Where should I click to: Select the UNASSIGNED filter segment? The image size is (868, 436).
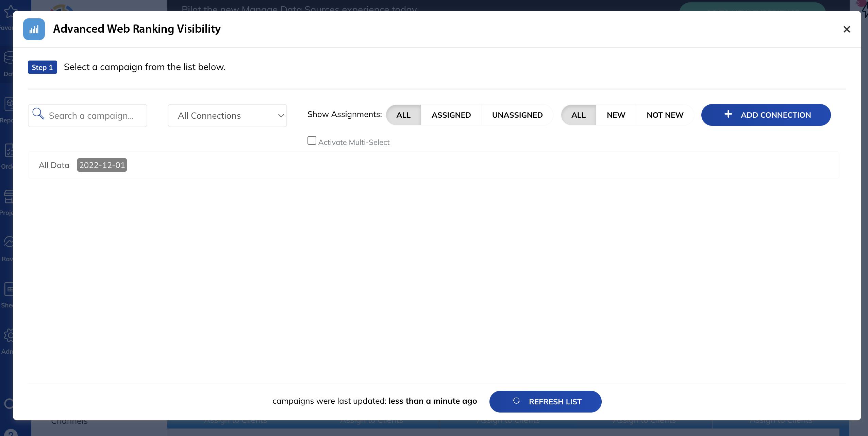517,115
